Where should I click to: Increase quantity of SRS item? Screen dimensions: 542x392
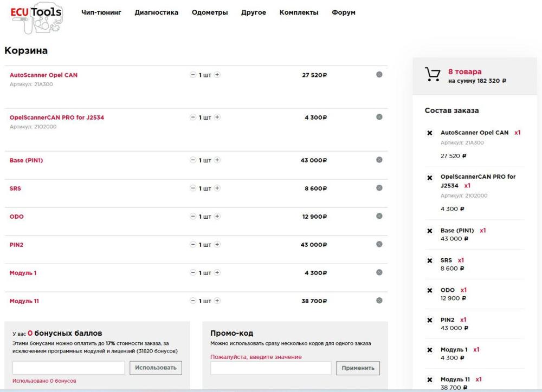pyautogui.click(x=217, y=188)
